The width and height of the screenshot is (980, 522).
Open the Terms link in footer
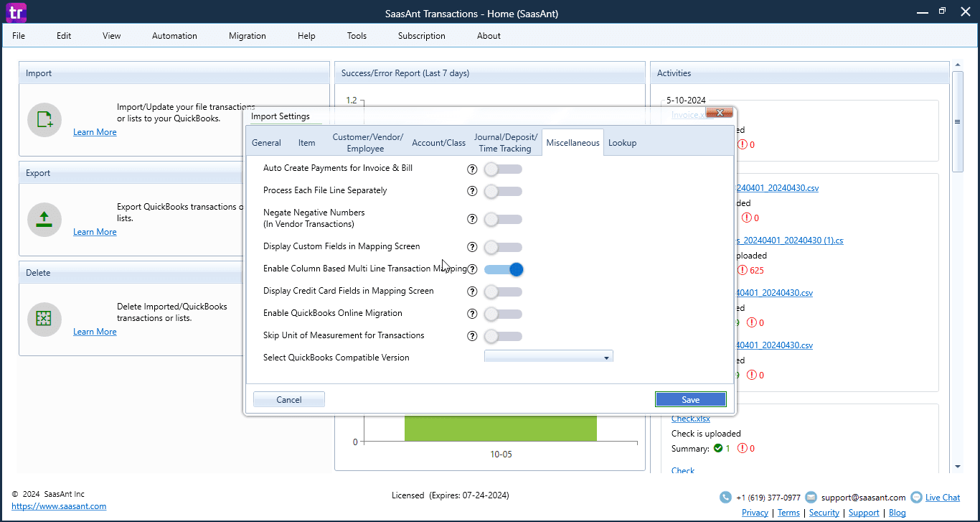[788, 513]
